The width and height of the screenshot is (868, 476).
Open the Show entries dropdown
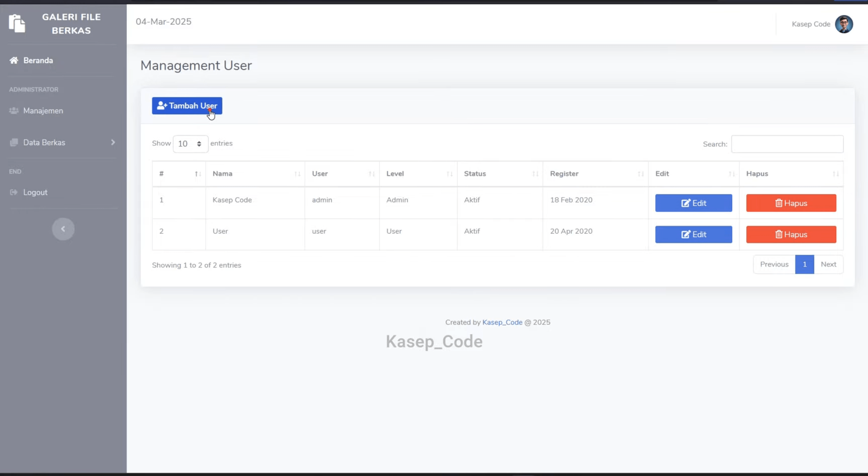point(190,144)
